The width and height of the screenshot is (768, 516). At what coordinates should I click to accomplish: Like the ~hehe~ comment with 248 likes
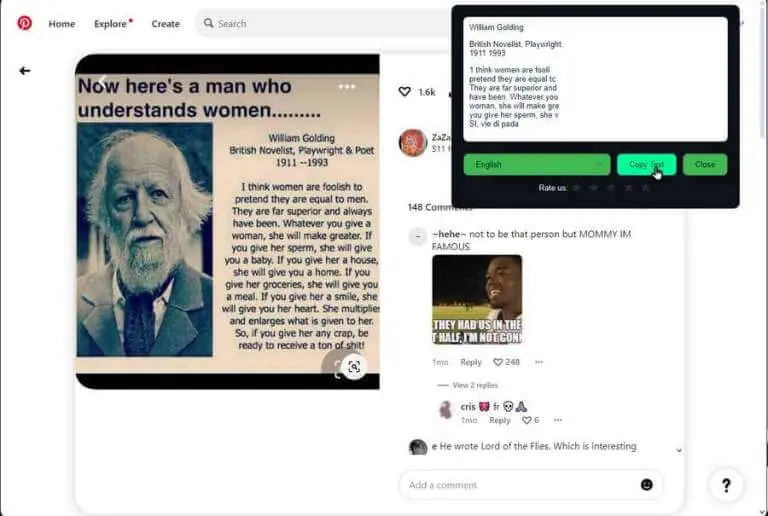point(498,362)
